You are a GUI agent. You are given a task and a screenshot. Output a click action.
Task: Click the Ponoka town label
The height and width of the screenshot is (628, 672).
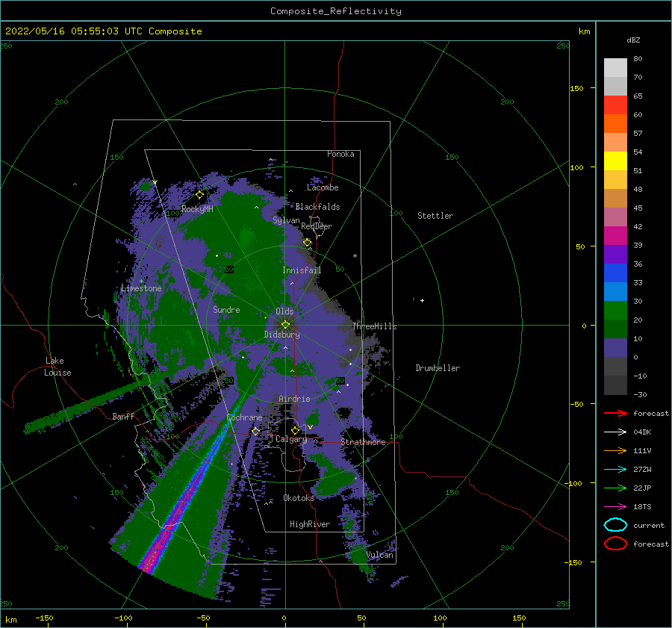pos(340,154)
